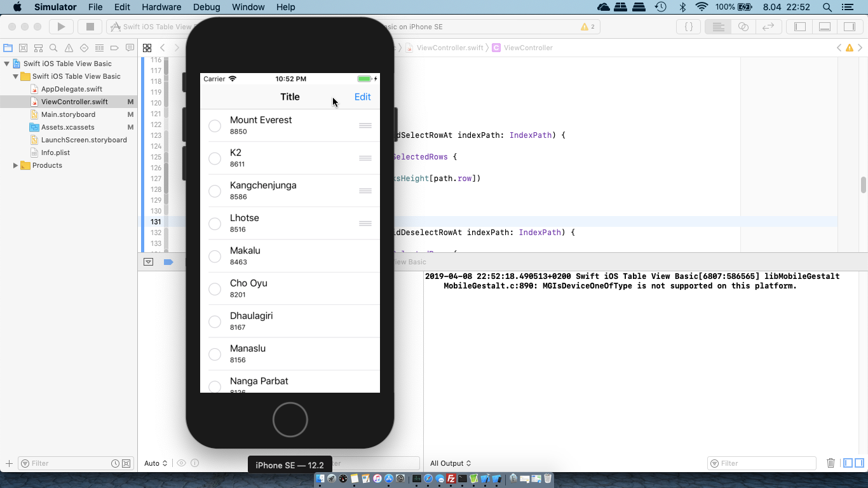This screenshot has height=488, width=868.
Task: Tick the selection circle next to Lhotse
Action: pyautogui.click(x=215, y=224)
